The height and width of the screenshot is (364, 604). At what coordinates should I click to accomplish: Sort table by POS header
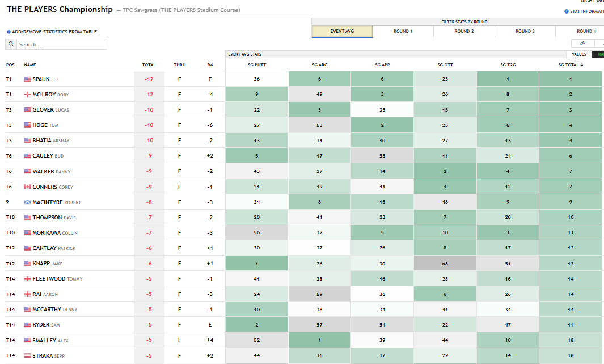point(10,65)
